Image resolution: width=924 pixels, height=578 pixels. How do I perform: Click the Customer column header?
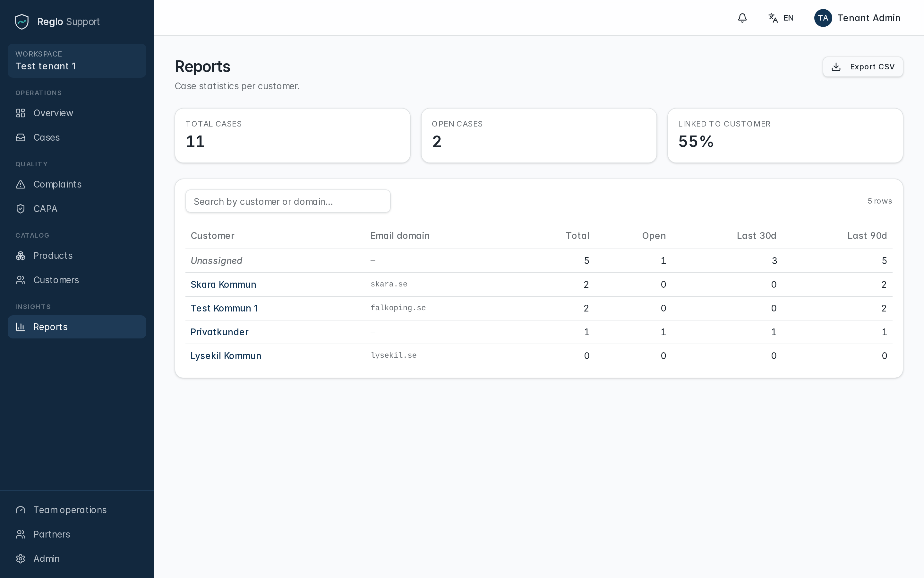point(212,236)
